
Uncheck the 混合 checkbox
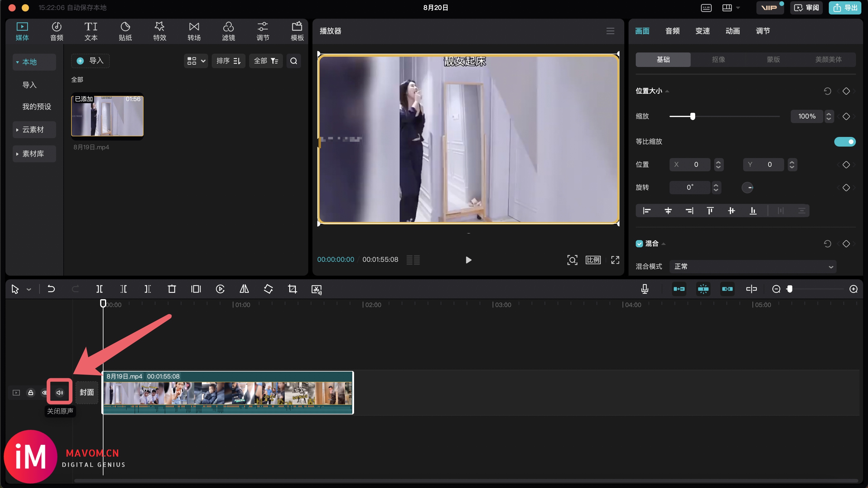coord(639,243)
